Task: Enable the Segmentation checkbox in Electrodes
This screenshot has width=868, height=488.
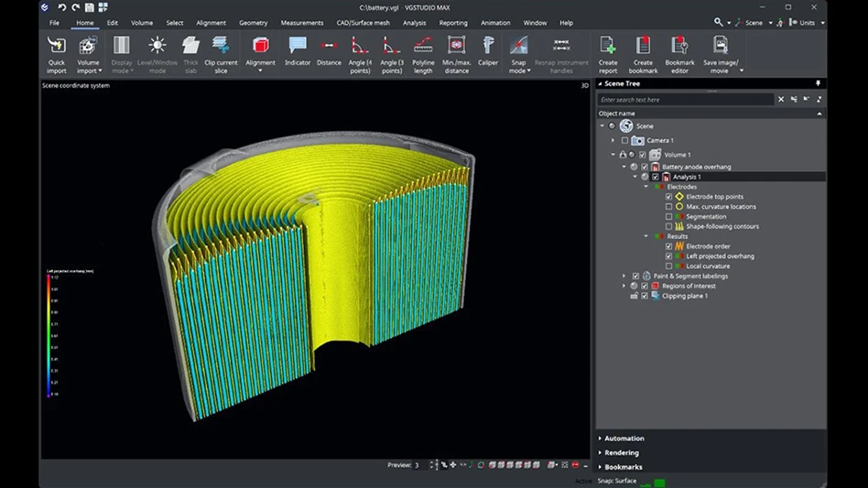Action: (x=669, y=217)
